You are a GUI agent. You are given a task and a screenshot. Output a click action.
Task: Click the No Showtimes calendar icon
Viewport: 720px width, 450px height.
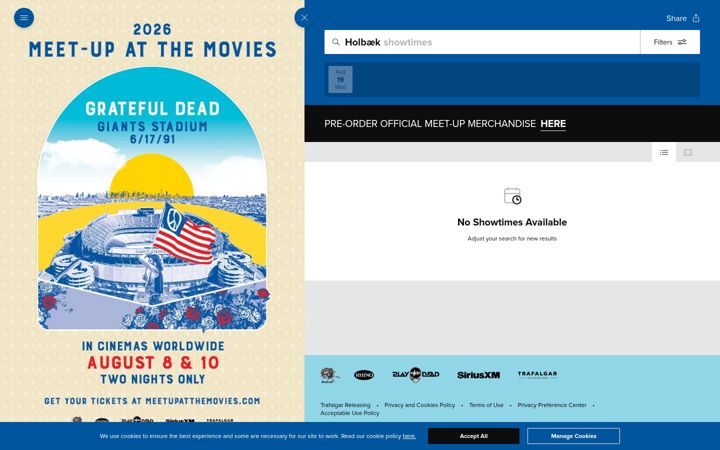[x=512, y=196]
